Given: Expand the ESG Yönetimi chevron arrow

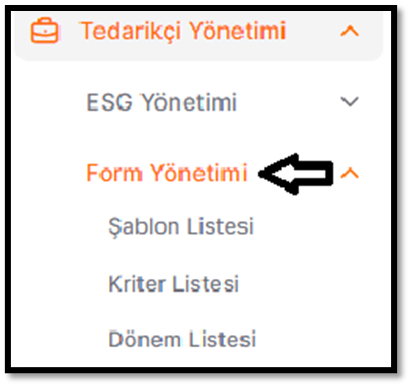Looking at the screenshot, I should coord(349,101).
